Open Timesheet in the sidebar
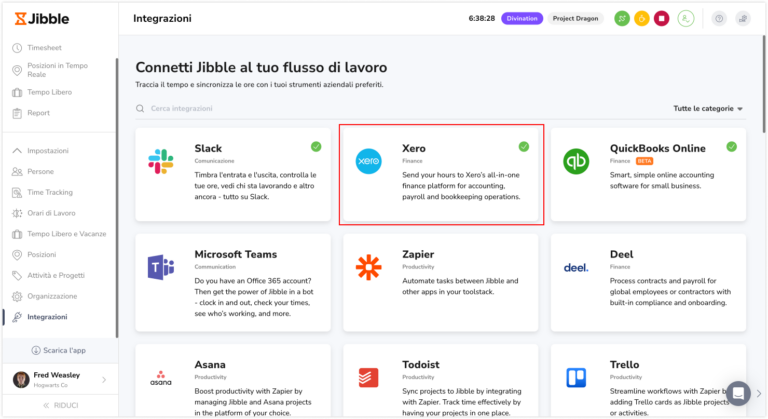Viewport: 768px width, 419px height. [x=45, y=48]
